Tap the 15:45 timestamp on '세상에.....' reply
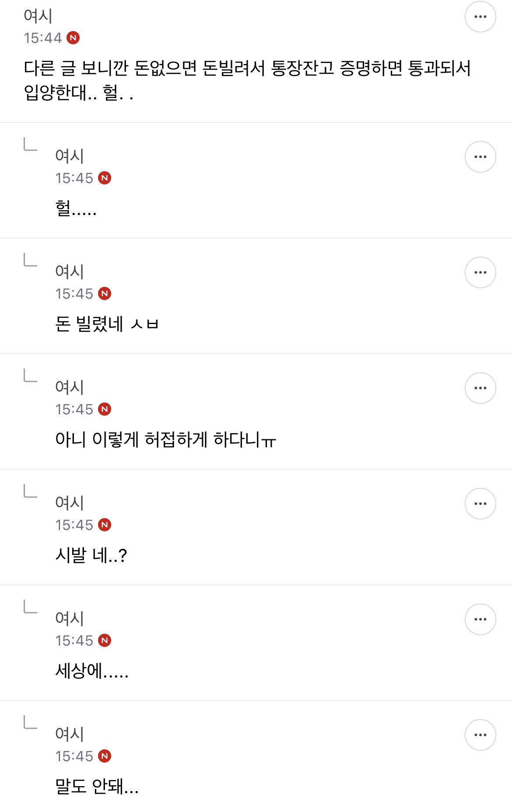Image resolution: width=512 pixels, height=812 pixels. (x=74, y=640)
